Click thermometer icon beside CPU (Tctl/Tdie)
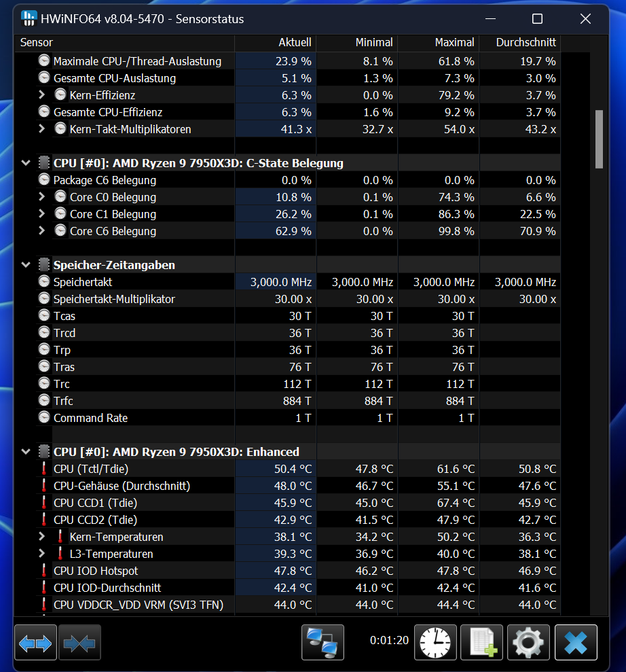Screen dimensions: 626x672 click(x=43, y=468)
